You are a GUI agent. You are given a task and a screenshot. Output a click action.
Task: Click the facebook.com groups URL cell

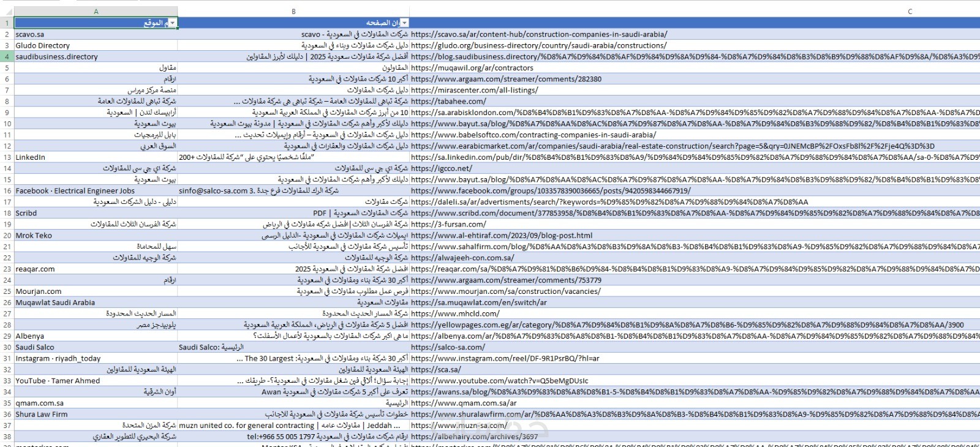click(551, 191)
